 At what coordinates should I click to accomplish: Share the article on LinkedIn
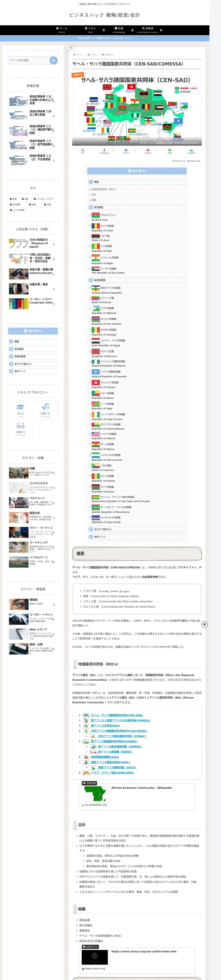[x=191, y=151]
